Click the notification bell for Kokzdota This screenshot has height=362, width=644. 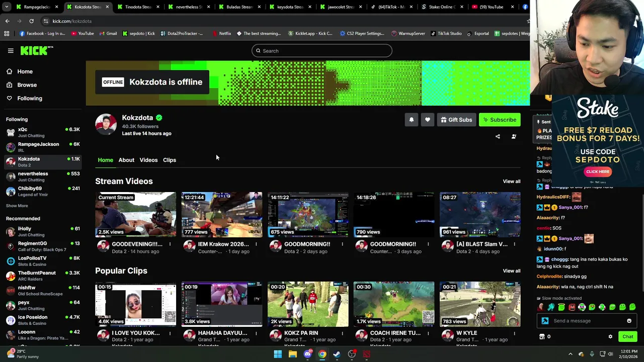[x=412, y=120]
